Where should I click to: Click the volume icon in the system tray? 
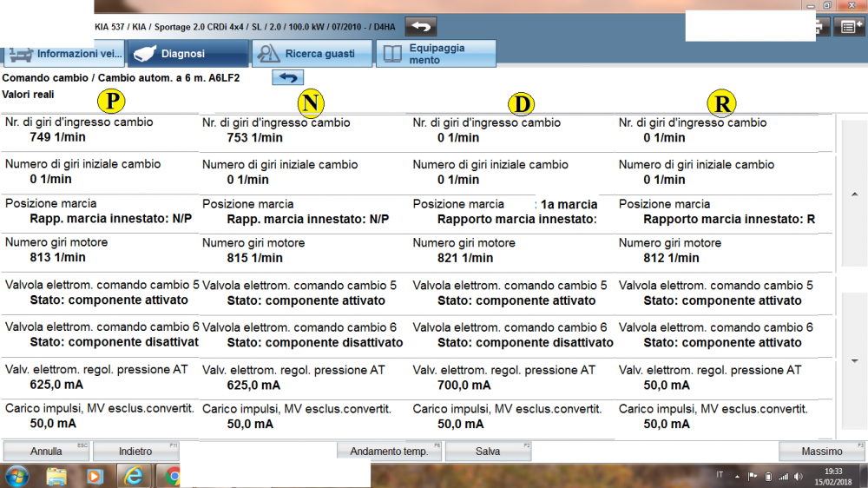tap(799, 477)
